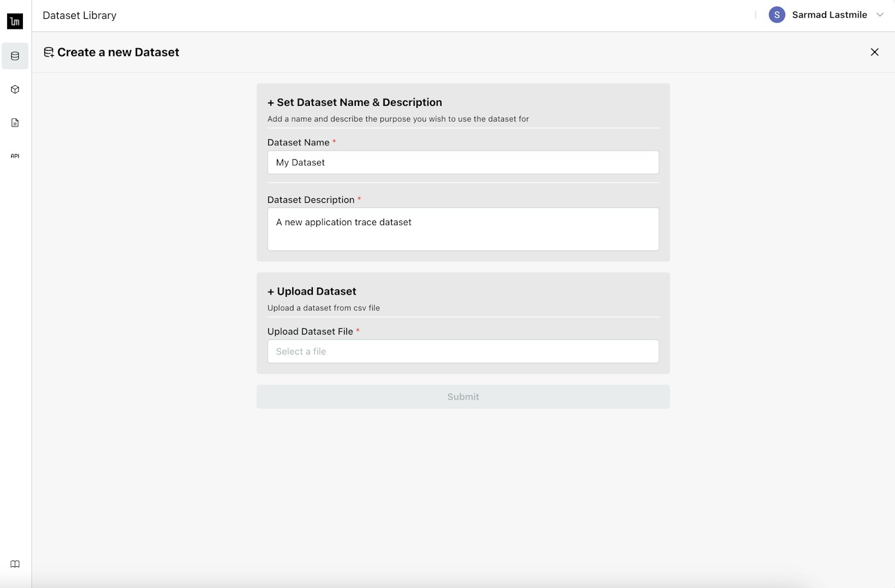Open the cube models sidebar icon

click(x=15, y=89)
